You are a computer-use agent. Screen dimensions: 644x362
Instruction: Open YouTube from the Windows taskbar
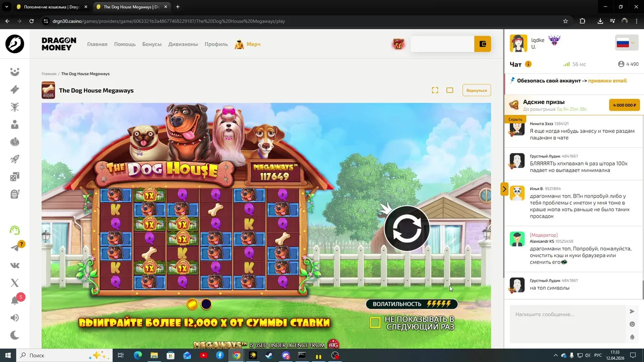click(203, 355)
